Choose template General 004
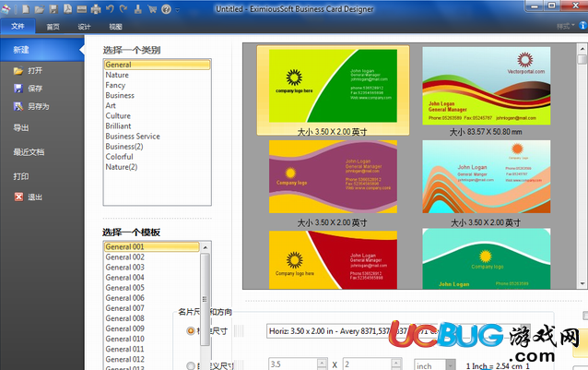The height and width of the screenshot is (370, 588). pyautogui.click(x=152, y=278)
